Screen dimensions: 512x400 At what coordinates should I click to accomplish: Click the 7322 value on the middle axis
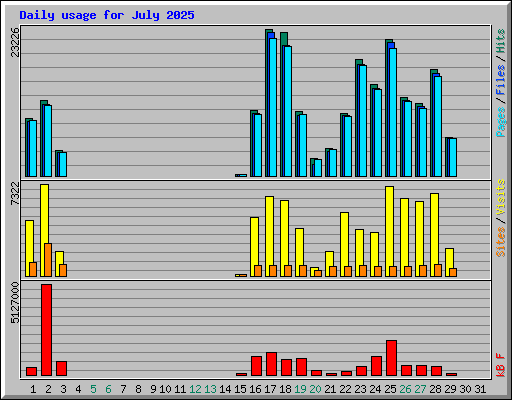(x=15, y=193)
